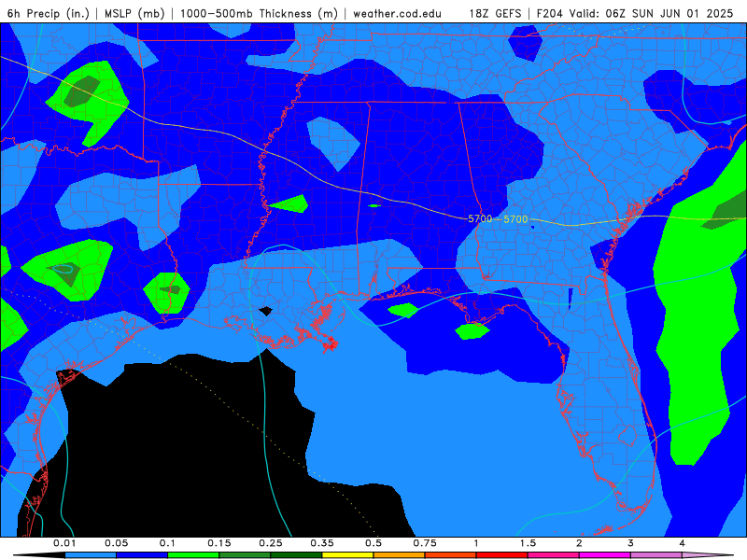The height and width of the screenshot is (560, 747).
Task: Click the 'MSLP (mb)' header label
Action: [x=134, y=13]
